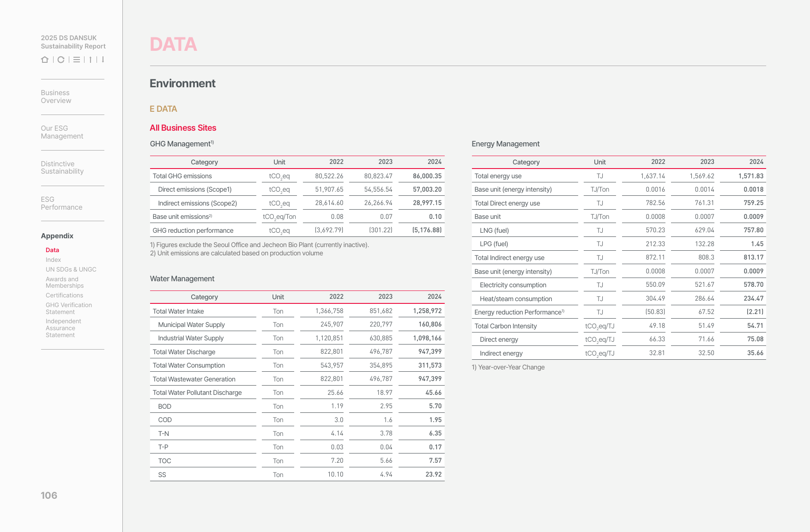810x532 pixels.
Task: Click the 'All Business Sites' heading
Action: click(183, 128)
